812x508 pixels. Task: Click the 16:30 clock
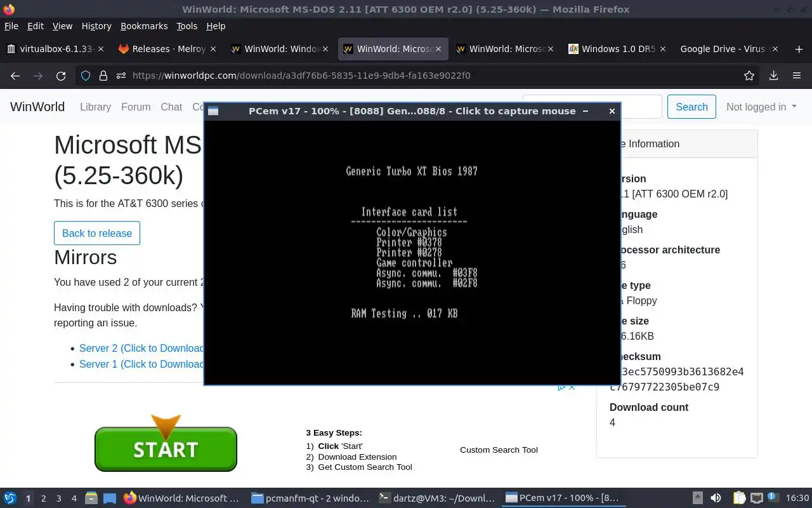(797, 498)
